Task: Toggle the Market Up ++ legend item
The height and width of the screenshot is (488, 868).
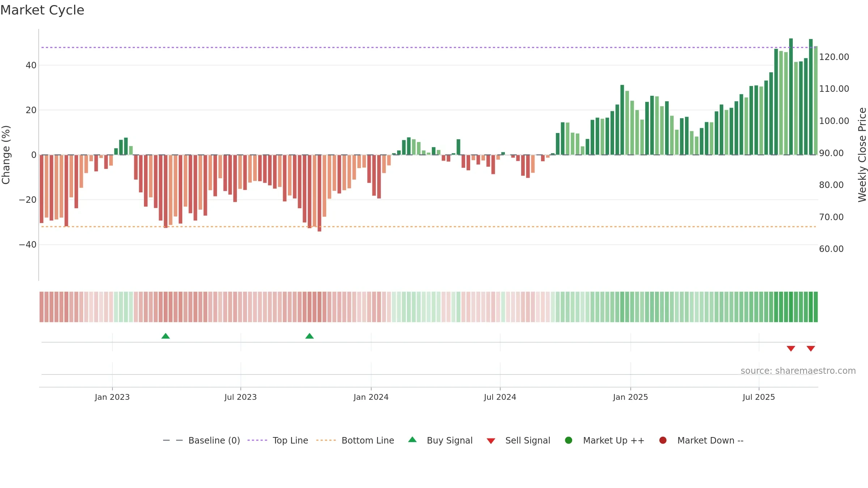Action: 605,440
